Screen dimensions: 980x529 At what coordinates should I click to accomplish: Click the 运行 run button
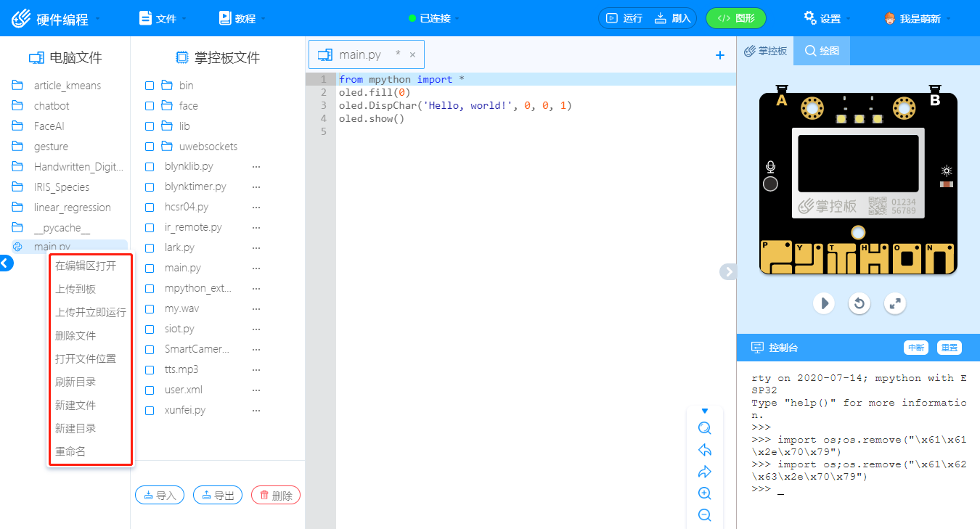click(624, 18)
